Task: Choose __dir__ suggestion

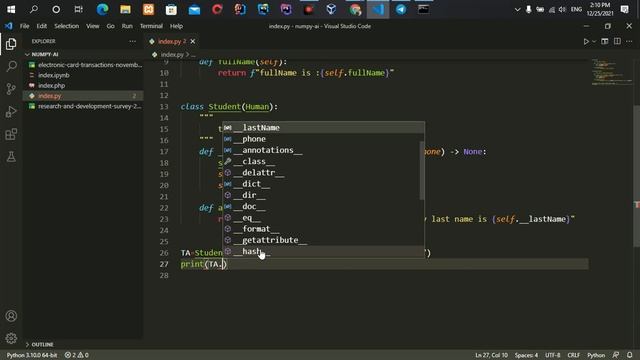Action: (321, 195)
